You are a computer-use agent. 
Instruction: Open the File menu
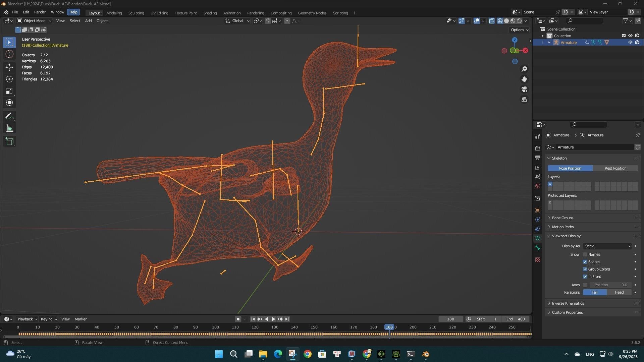pos(15,12)
